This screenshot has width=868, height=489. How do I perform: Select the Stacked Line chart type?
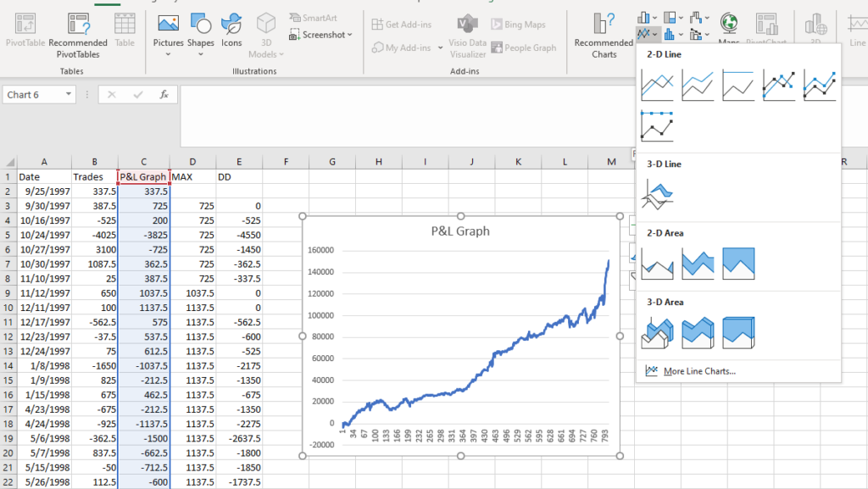coord(697,85)
